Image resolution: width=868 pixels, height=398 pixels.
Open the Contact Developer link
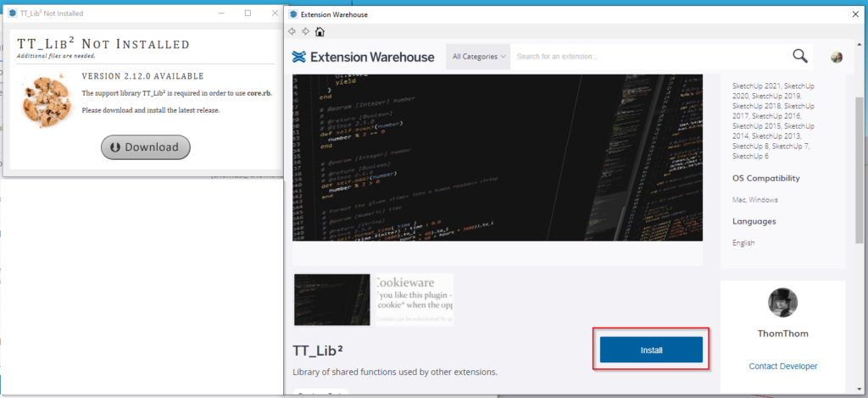[x=782, y=366]
